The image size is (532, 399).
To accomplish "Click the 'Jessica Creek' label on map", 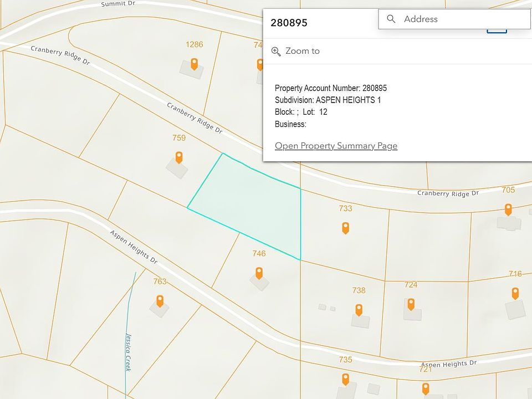I will (128, 352).
